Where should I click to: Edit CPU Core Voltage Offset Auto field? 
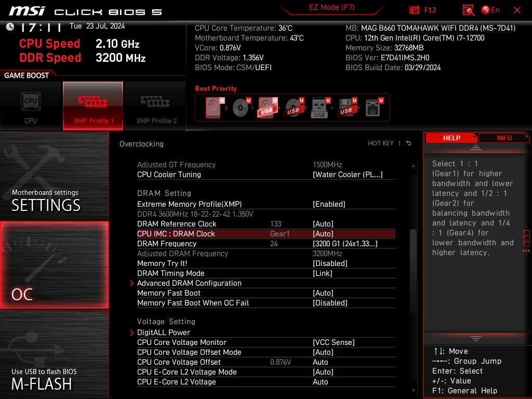pos(320,362)
